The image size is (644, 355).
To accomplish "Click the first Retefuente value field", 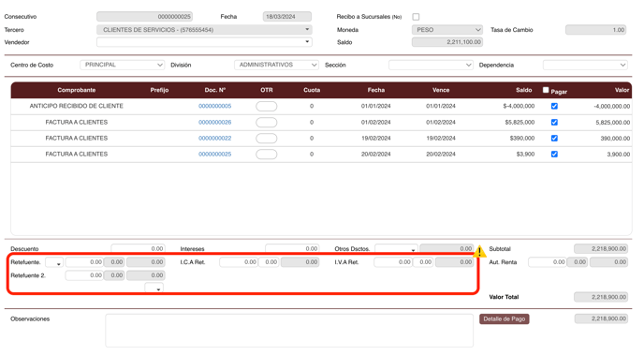I will pos(84,262).
